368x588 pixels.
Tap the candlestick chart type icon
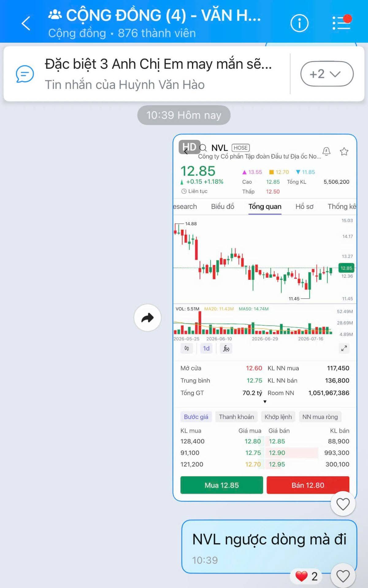tap(187, 348)
